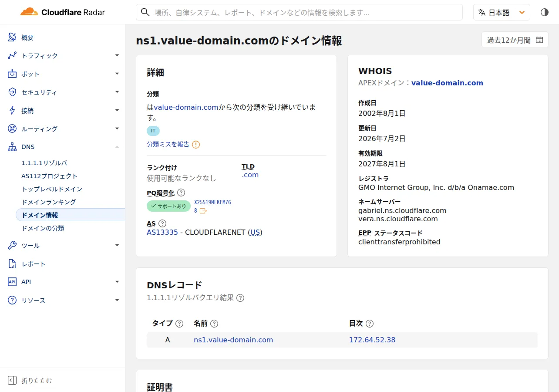559x392 pixels.
Task: Select ドメインランキング in DNS submenu
Action: [49, 202]
